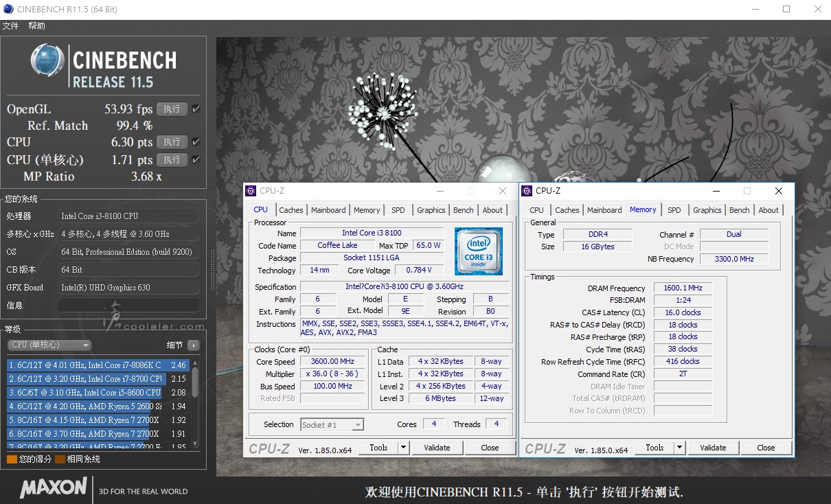Open the 文件 menu in Cinebench
The image size is (831, 504).
(11, 26)
